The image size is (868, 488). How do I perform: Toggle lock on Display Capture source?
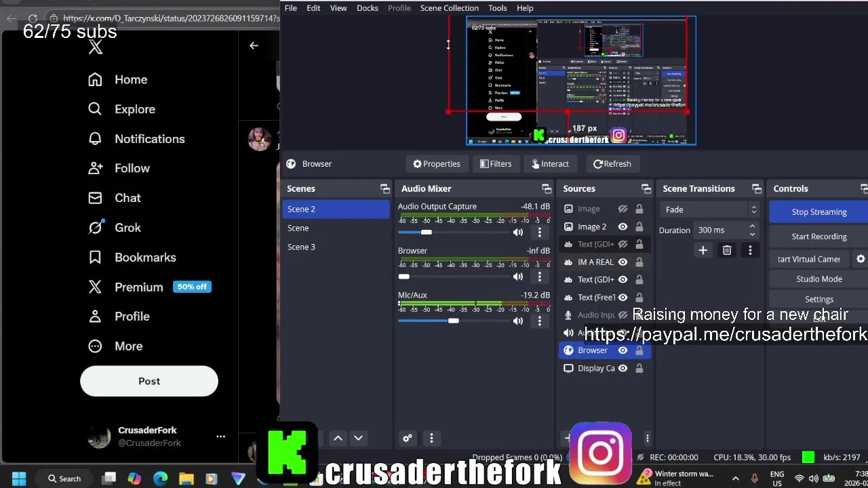(x=639, y=368)
